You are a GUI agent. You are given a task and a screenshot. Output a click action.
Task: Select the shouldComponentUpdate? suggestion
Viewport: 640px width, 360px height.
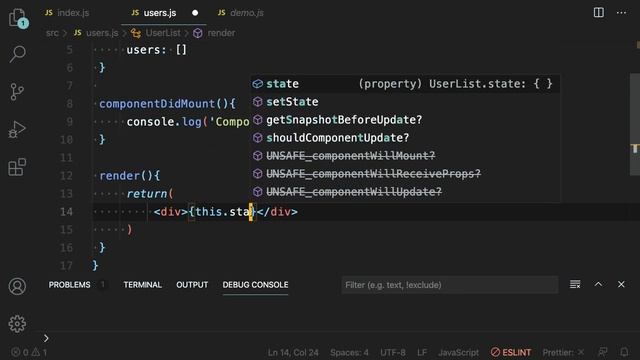pyautogui.click(x=404, y=138)
